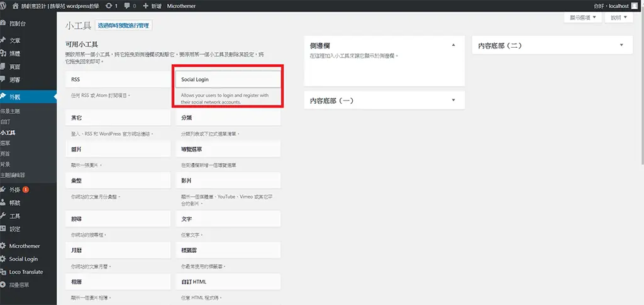Open the 設定 settings icon in sidebar
This screenshot has height=305, width=644.
[3, 229]
